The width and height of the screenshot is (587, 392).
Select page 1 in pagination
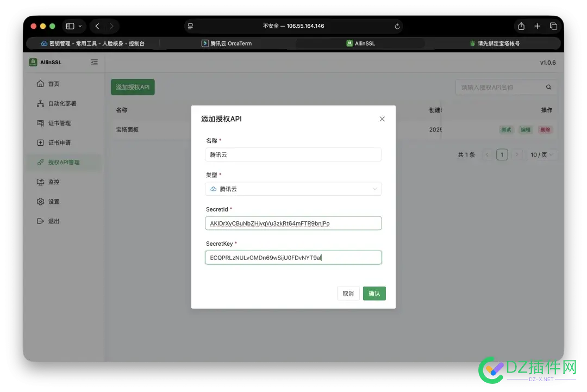(x=502, y=154)
